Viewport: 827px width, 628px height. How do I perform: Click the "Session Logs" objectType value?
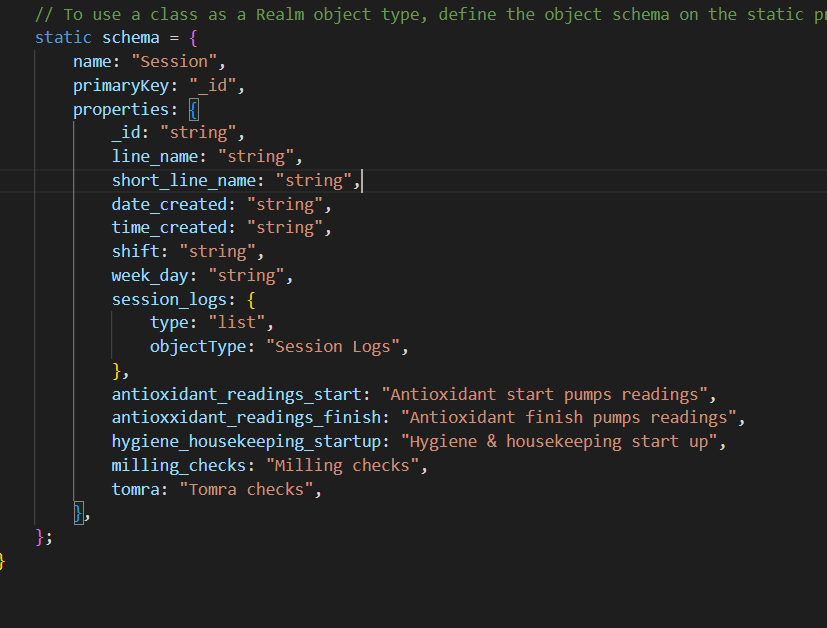click(x=335, y=347)
